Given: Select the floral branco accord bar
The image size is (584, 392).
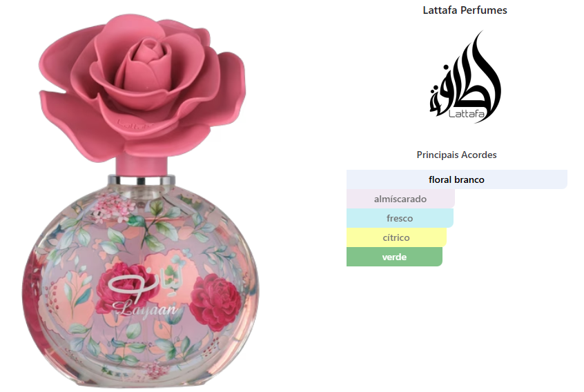Looking at the screenshot, I should click(x=456, y=179).
